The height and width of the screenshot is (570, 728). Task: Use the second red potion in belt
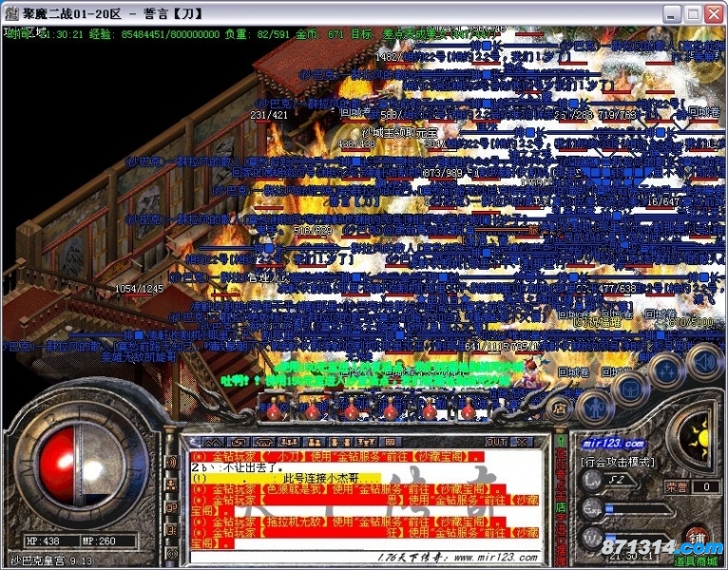pos(313,409)
